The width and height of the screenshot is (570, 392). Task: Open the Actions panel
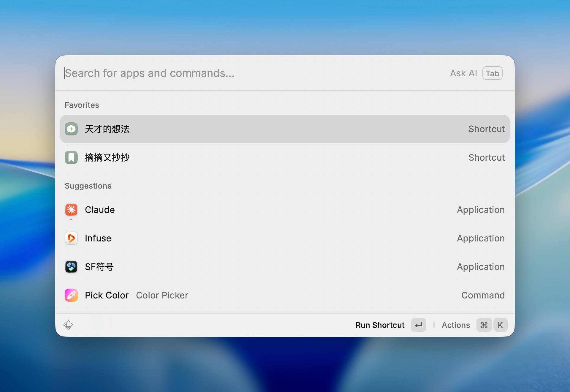pyautogui.click(x=456, y=325)
